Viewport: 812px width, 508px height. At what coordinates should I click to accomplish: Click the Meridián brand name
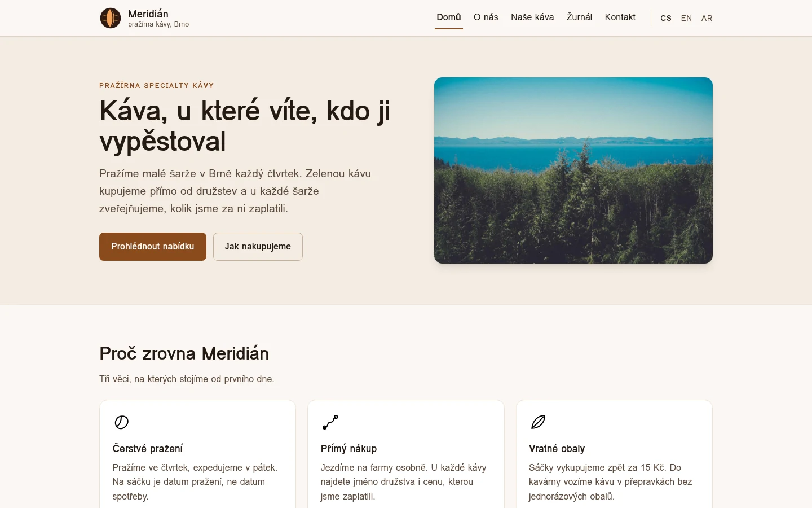[x=148, y=14]
